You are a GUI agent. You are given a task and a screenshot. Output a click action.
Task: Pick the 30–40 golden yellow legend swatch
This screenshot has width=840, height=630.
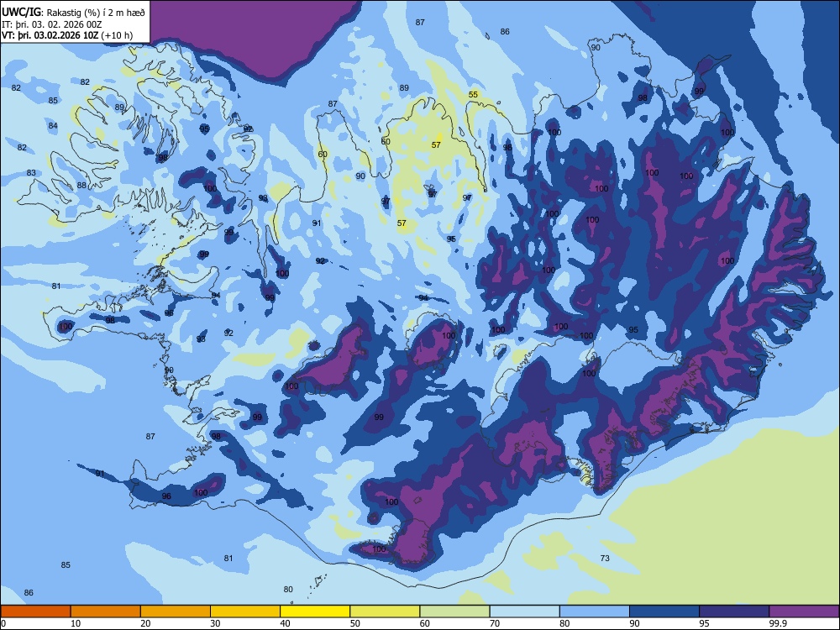245,612
